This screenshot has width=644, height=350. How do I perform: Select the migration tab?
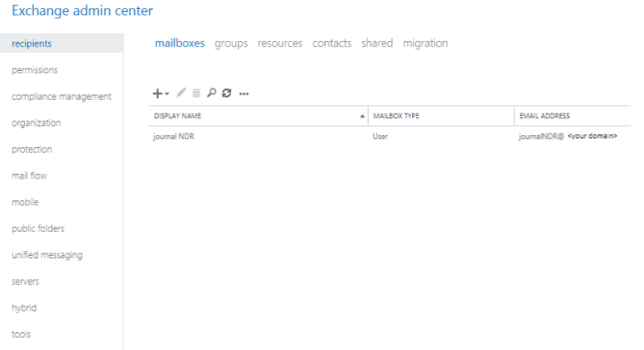pos(425,43)
